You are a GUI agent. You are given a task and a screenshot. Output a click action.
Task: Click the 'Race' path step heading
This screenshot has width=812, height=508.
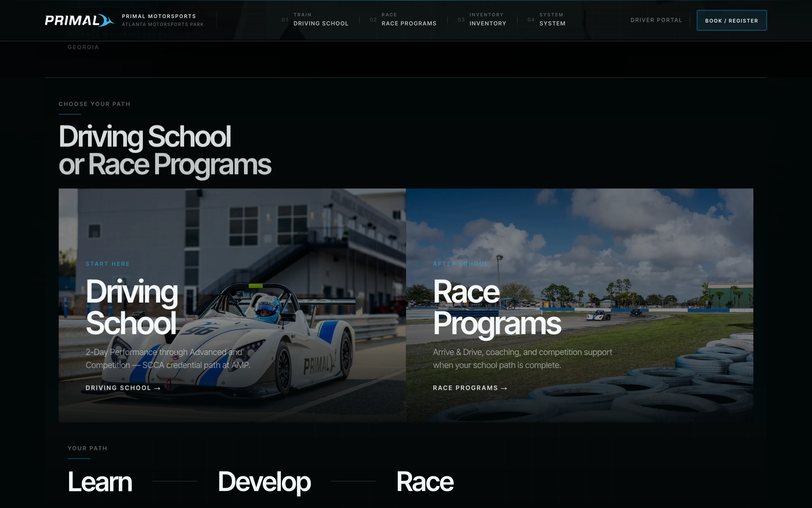[x=425, y=481]
